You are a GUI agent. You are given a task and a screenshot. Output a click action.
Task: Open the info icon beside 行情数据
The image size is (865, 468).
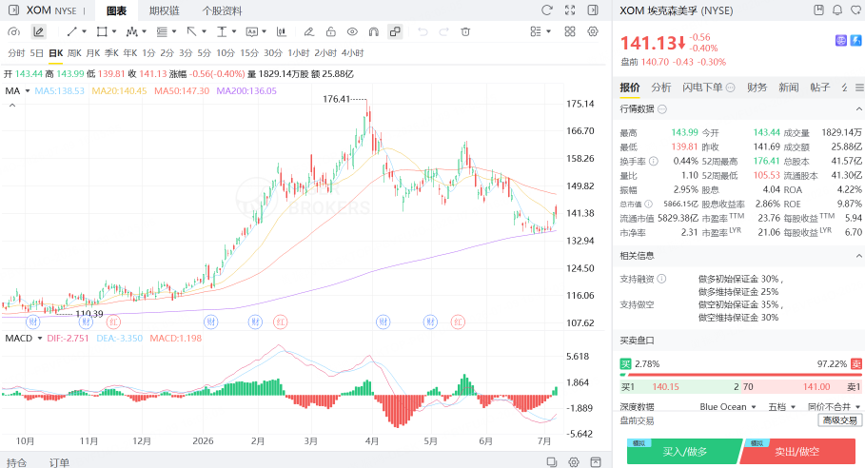[662, 109]
